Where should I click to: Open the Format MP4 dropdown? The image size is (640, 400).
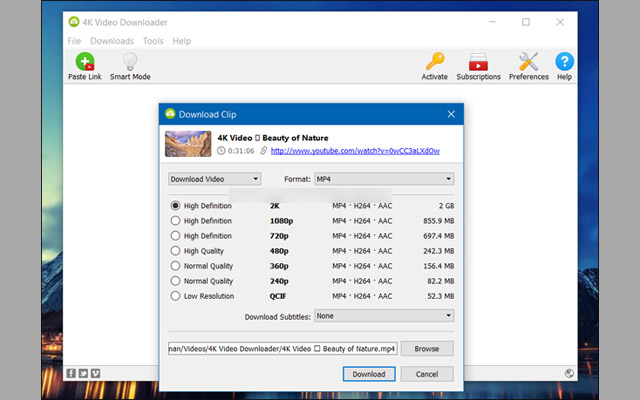tap(383, 179)
